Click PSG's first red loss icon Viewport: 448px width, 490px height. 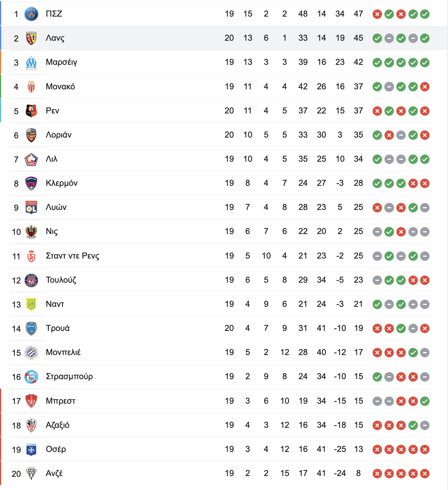pyautogui.click(x=377, y=14)
